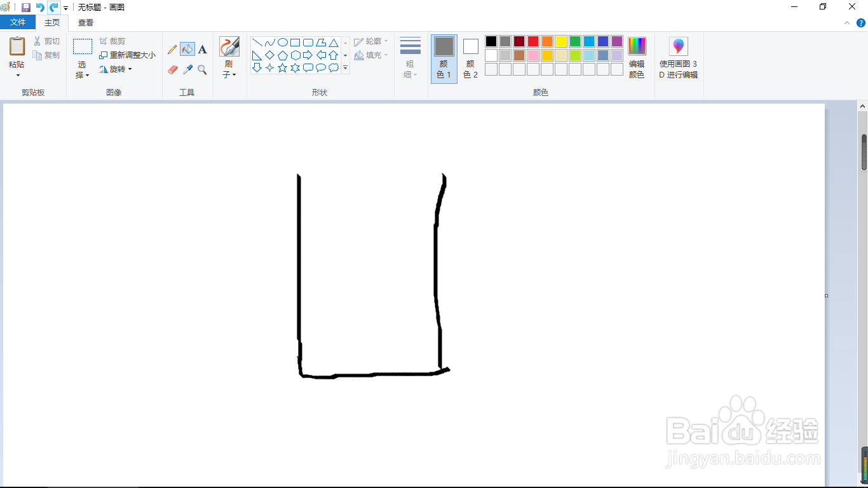Select the Eraser tool
The width and height of the screenshot is (868, 488).
click(172, 70)
